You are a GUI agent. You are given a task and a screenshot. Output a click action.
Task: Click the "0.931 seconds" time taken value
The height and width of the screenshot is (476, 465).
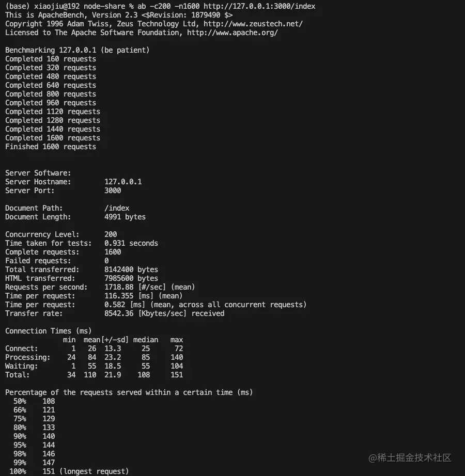[131, 243]
